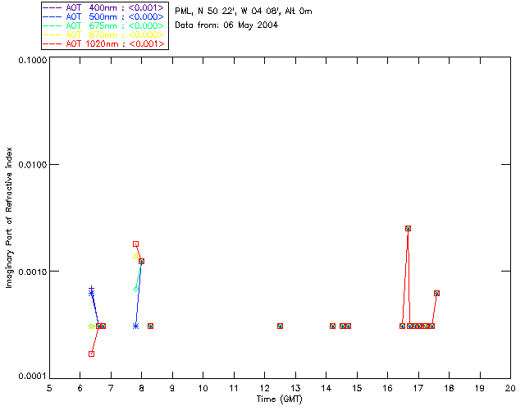Screen dimensions: 525x420
Task: Click the x-axis tick label 5
Action: coord(49,388)
